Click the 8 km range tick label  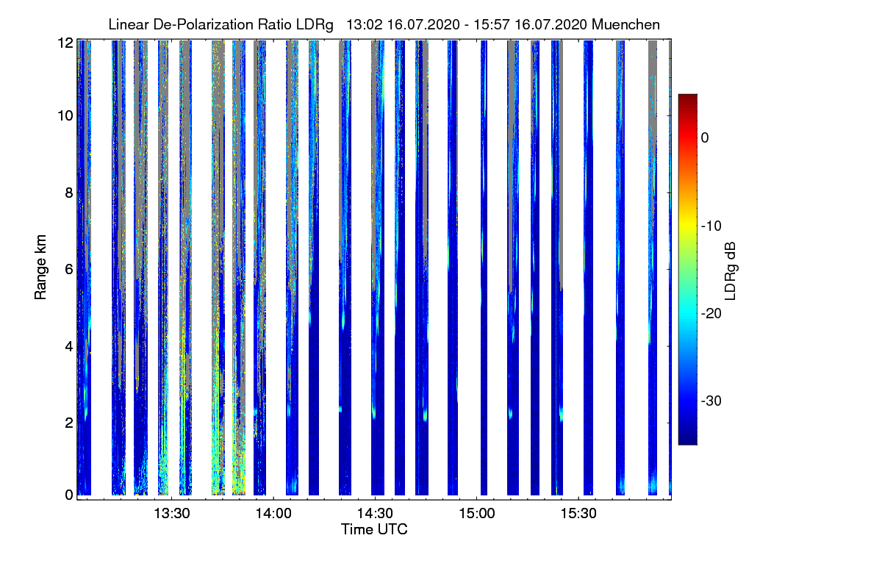coord(69,193)
